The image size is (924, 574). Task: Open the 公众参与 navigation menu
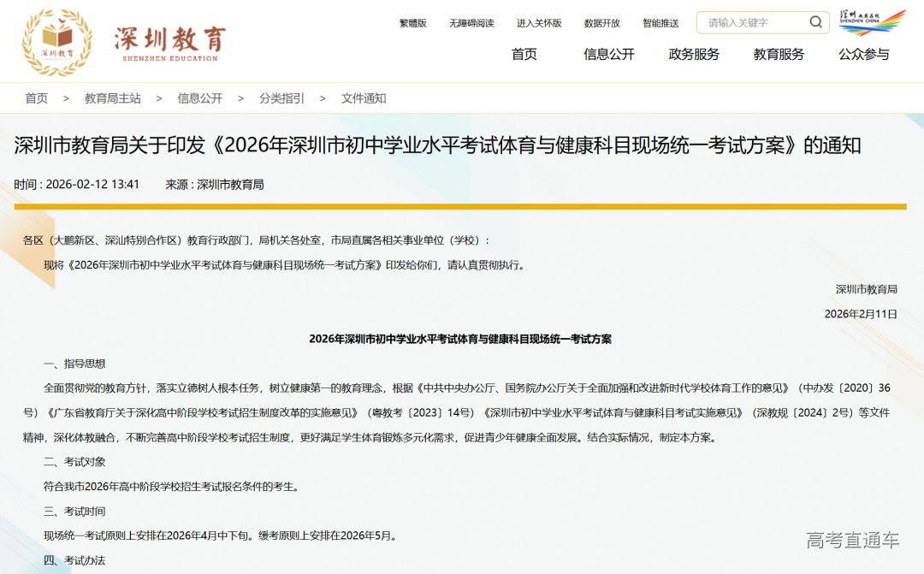[x=865, y=55]
